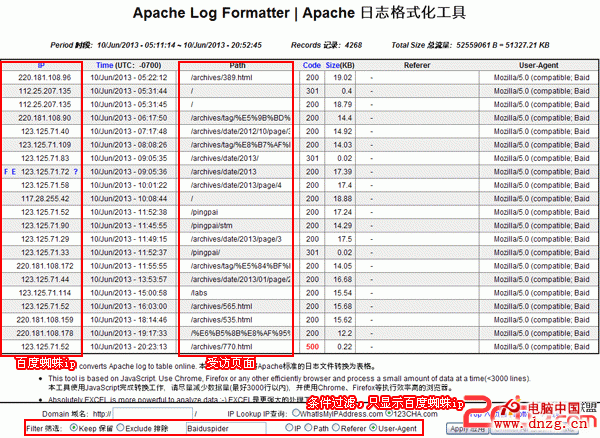Click the Records 记录: 4268 text

pos(326,45)
